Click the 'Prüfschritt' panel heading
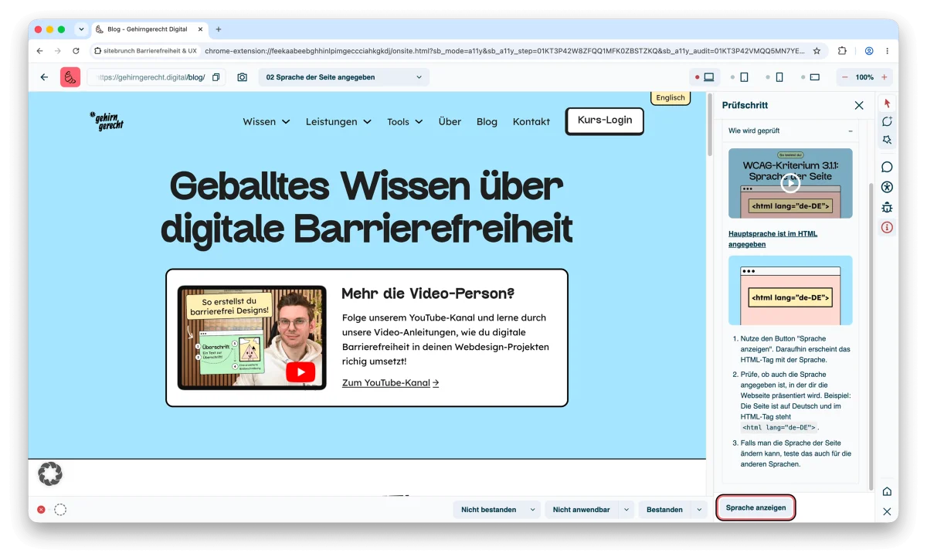Screen dimensions: 927x560 point(745,105)
